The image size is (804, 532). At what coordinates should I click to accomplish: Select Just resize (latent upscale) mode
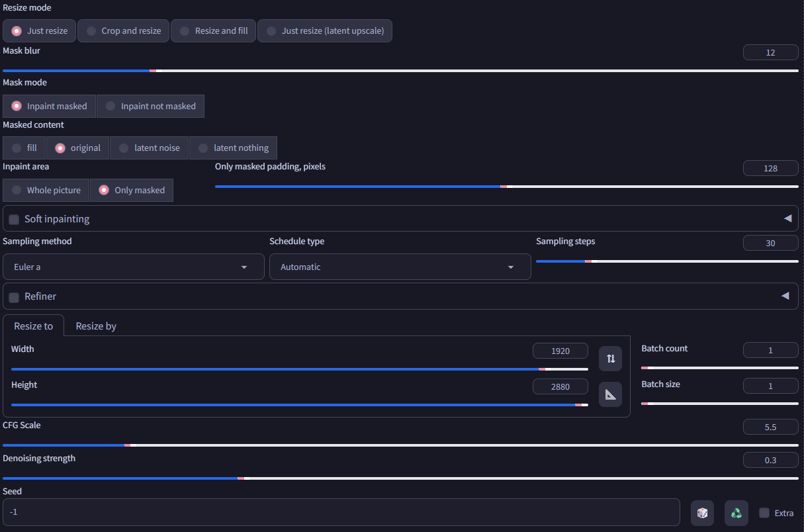325,30
